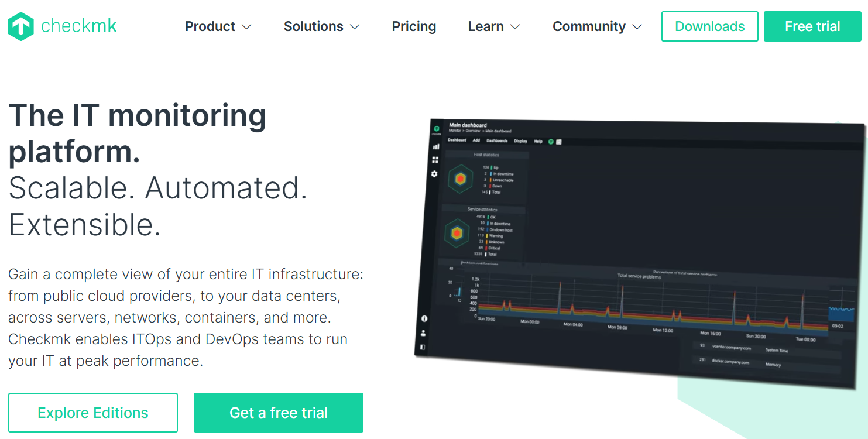Click the filter icon in the dashboard toolbar
Viewport: 868px width, 439px height.
tap(560, 142)
